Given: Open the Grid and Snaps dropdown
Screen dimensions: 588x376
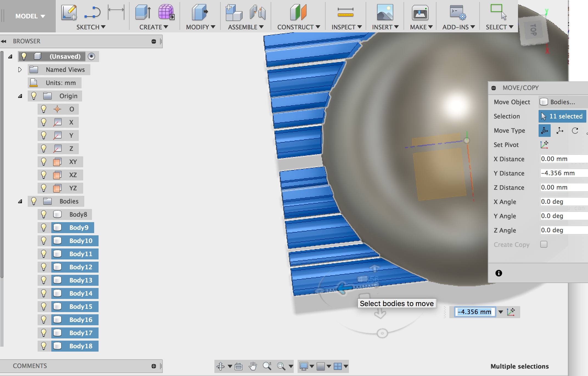Looking at the screenshot, I should pos(329,366).
